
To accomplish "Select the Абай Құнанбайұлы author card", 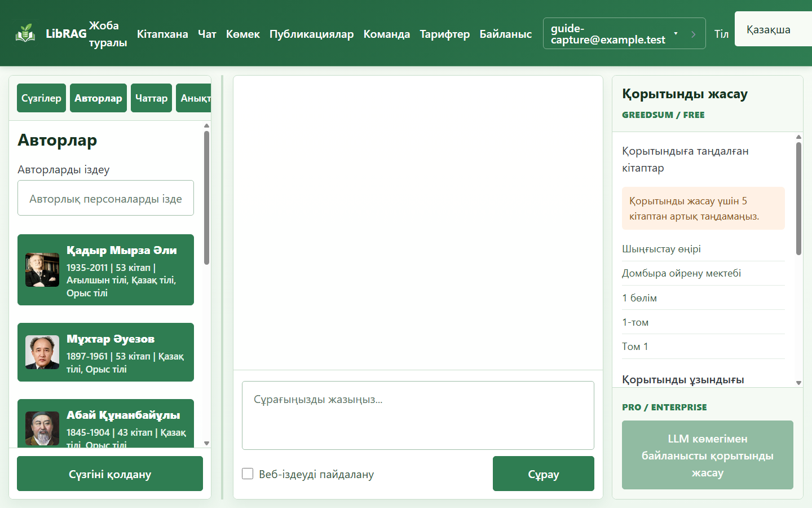I will coord(105,423).
